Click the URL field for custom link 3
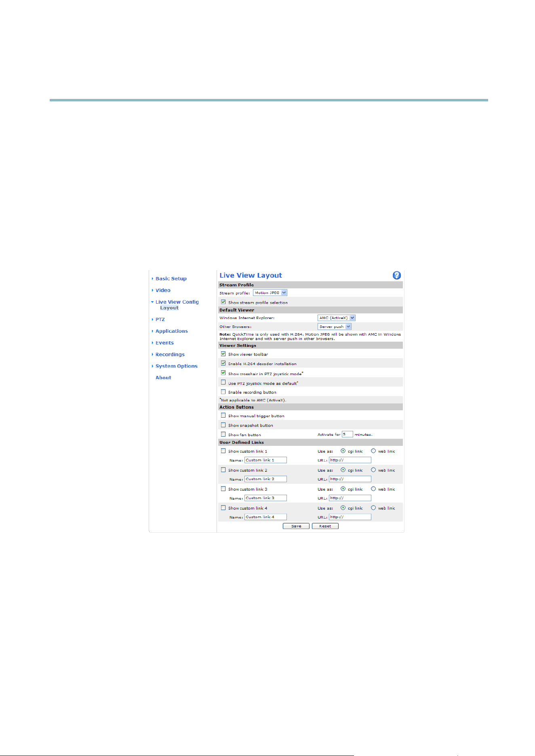Screen dimensions: 535x756 350,498
